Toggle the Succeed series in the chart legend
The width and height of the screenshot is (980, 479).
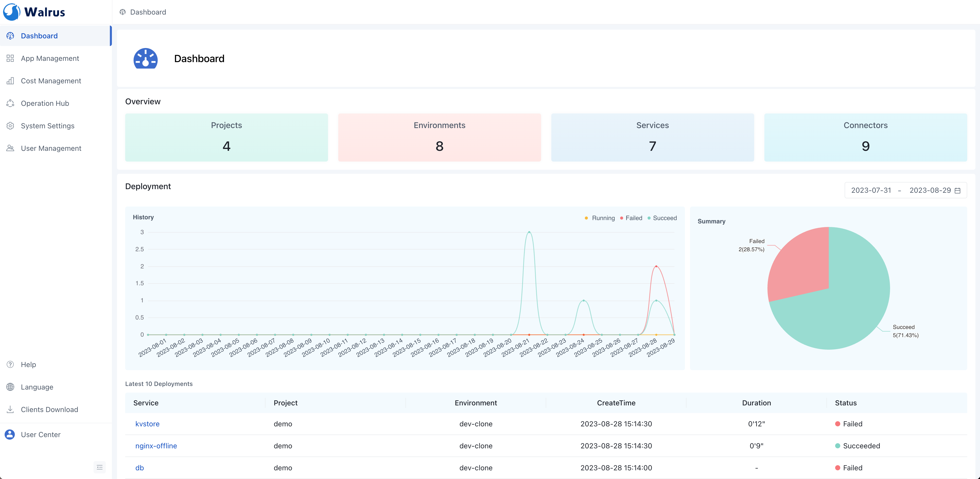(662, 218)
